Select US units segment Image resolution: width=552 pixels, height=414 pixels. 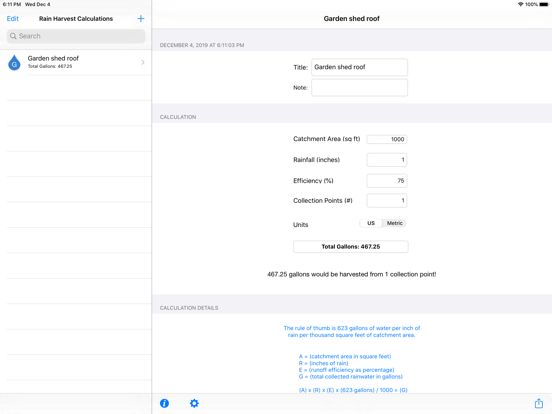click(x=371, y=223)
